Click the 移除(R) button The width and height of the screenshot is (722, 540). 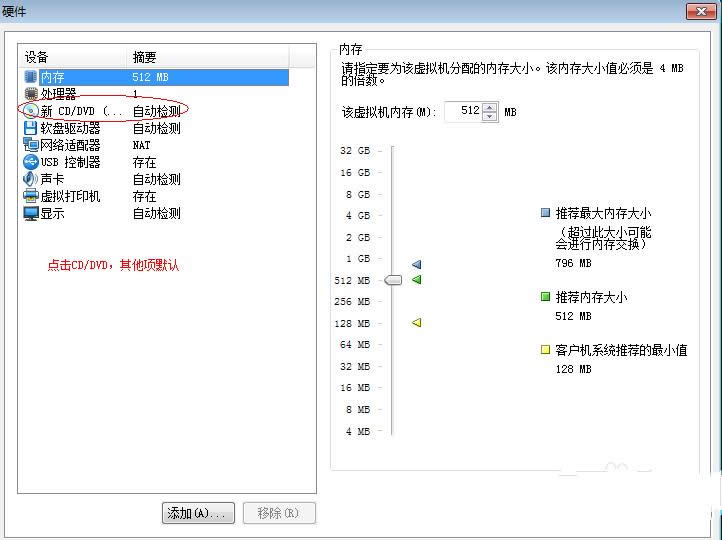click(279, 513)
